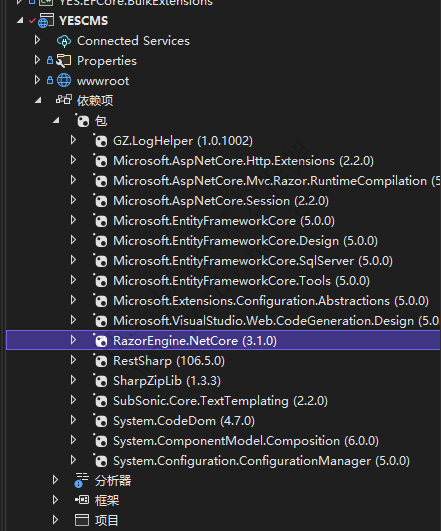Viewport: 441px width, 531px height.
Task: Click the EntityFrameworkCore.SqlServer package icon
Action: [101, 260]
